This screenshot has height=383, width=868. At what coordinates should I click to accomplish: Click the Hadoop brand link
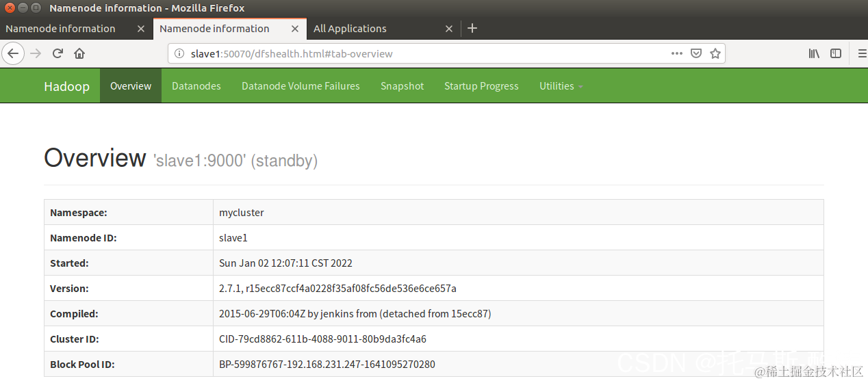click(66, 86)
